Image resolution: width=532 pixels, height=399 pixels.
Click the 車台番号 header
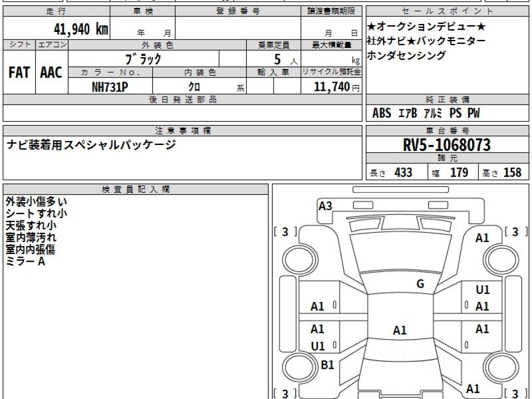click(x=448, y=131)
